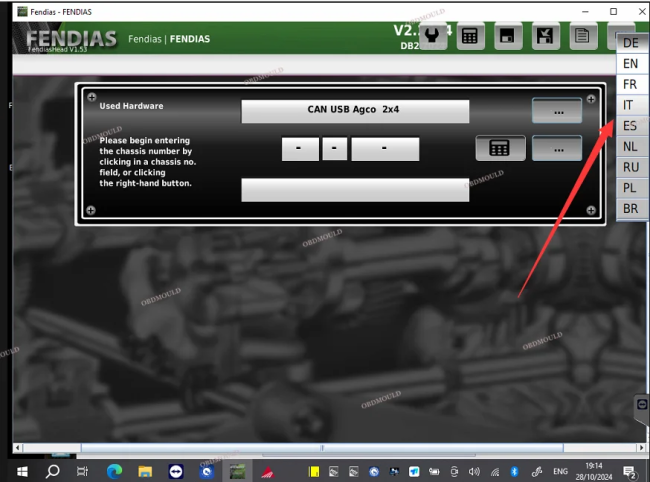Select RU language option
Image resolution: width=650 pixels, height=482 pixels.
pyautogui.click(x=630, y=167)
